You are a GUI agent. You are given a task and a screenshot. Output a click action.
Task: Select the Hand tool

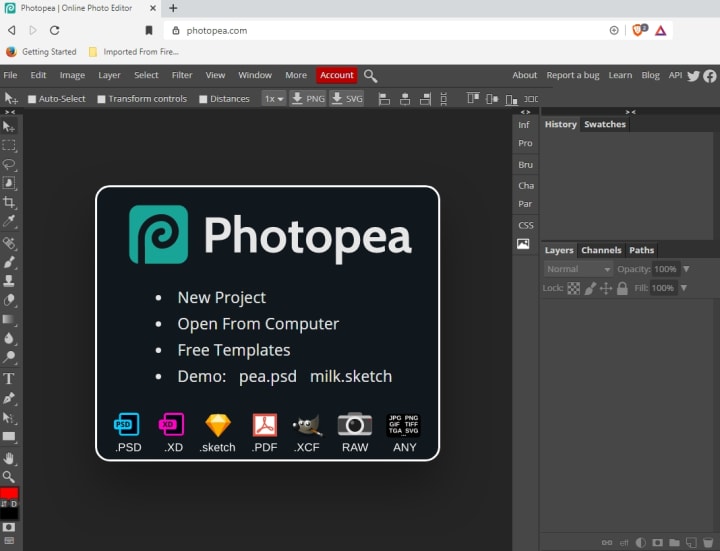coord(9,458)
